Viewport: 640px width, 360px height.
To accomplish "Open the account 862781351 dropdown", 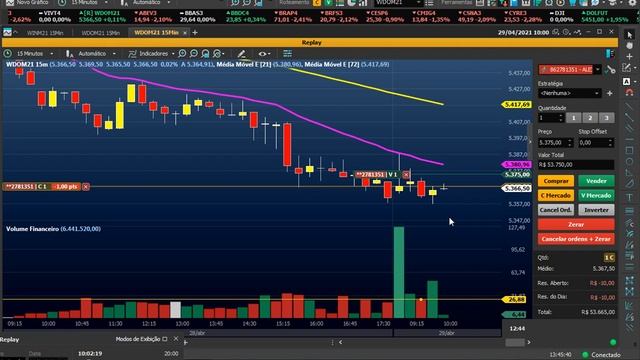I will (598, 69).
